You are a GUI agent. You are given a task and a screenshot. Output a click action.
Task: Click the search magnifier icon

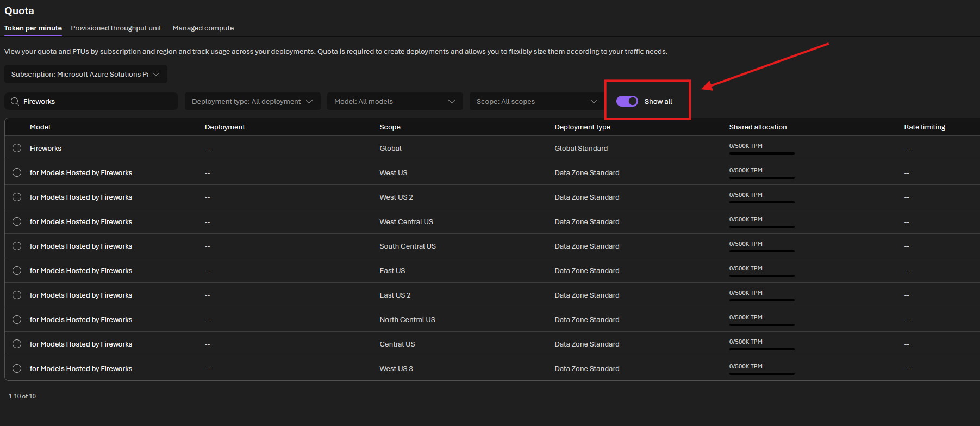15,102
